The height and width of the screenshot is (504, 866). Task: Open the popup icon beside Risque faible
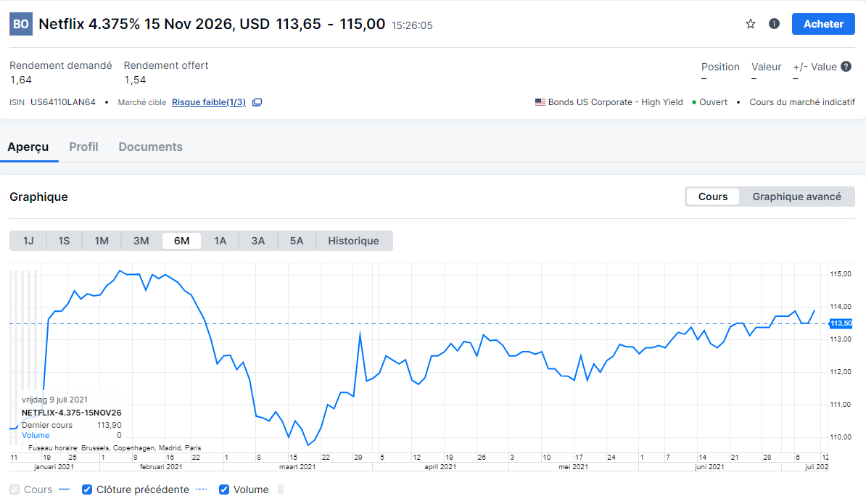tap(257, 102)
